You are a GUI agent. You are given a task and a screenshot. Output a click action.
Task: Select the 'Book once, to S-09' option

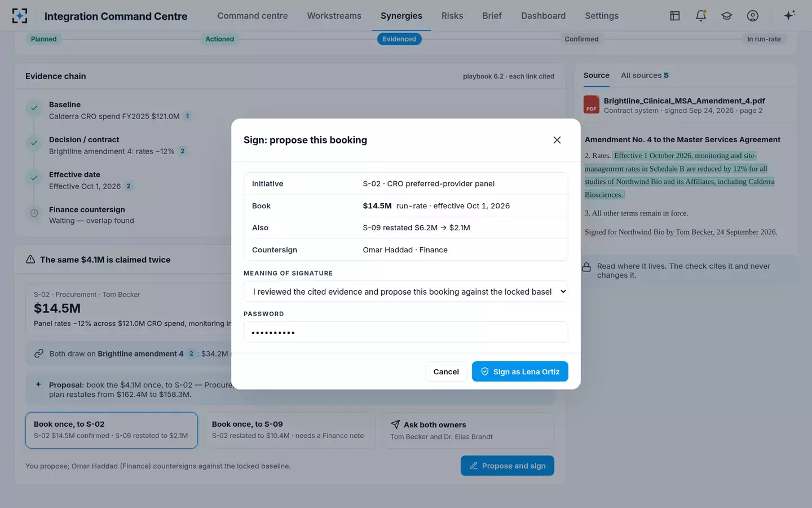290,430
